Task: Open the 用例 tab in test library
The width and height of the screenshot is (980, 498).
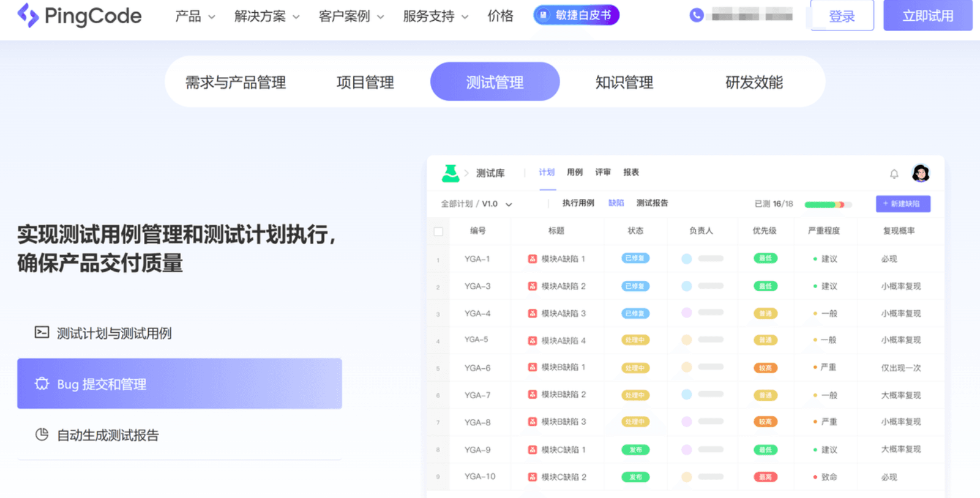Action: [575, 173]
